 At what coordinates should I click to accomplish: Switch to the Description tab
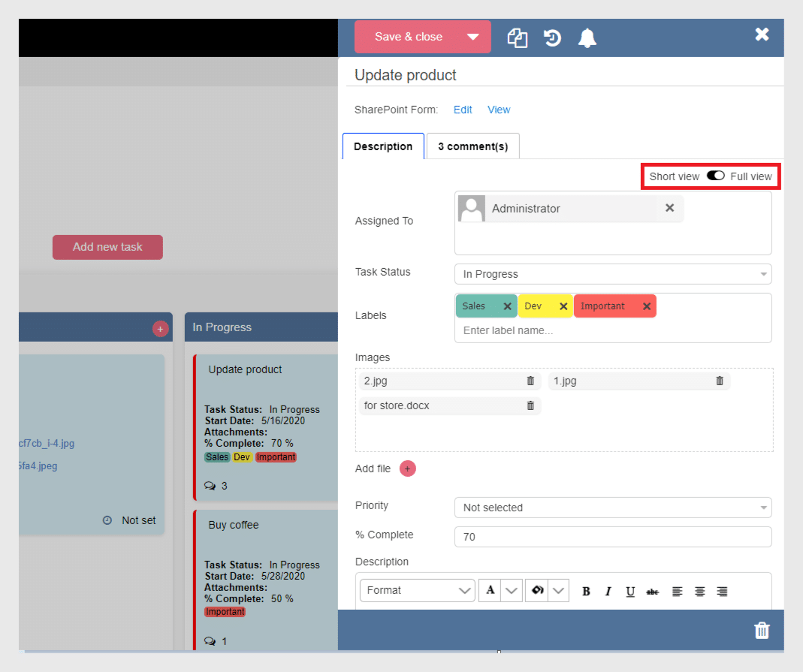click(382, 146)
